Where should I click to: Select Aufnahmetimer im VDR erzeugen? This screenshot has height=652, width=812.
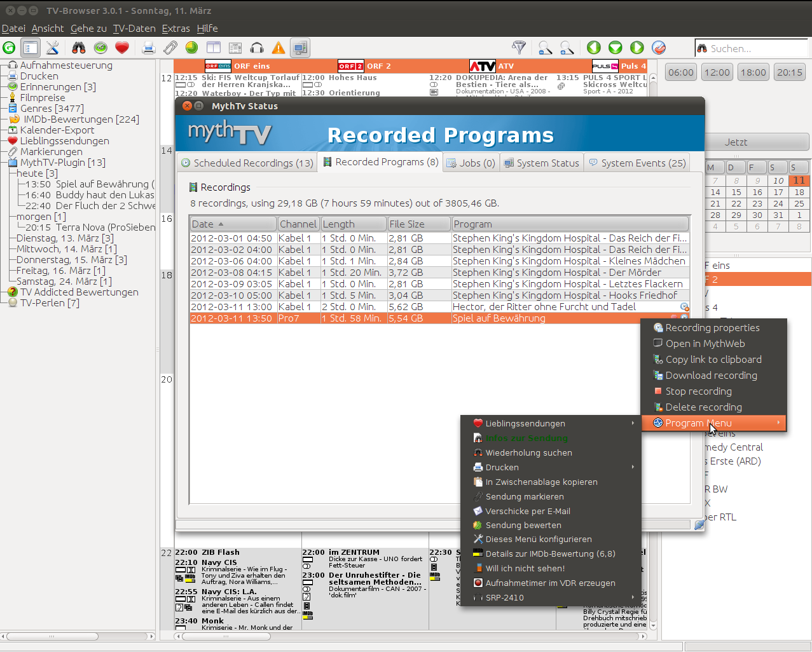551,583
